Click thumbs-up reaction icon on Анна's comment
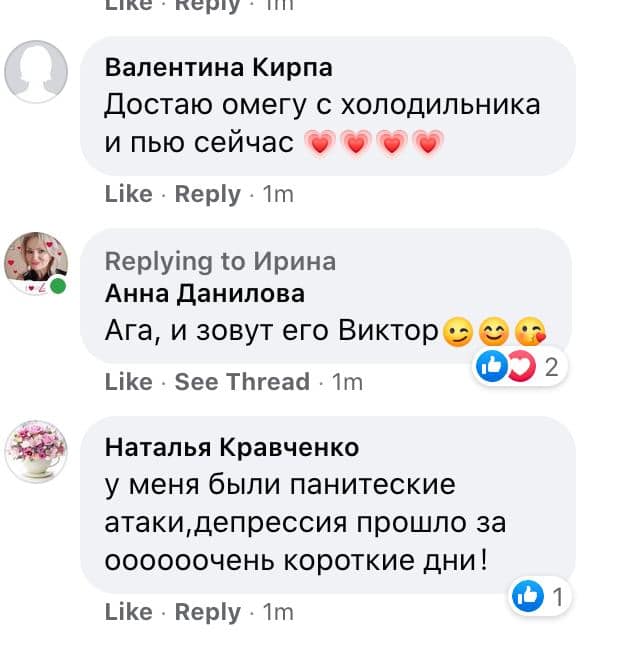 [492, 366]
